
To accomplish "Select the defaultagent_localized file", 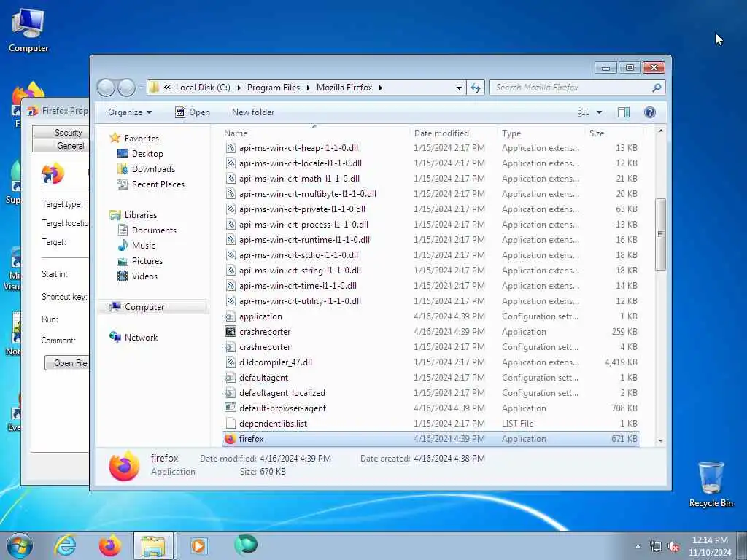I will tap(282, 393).
